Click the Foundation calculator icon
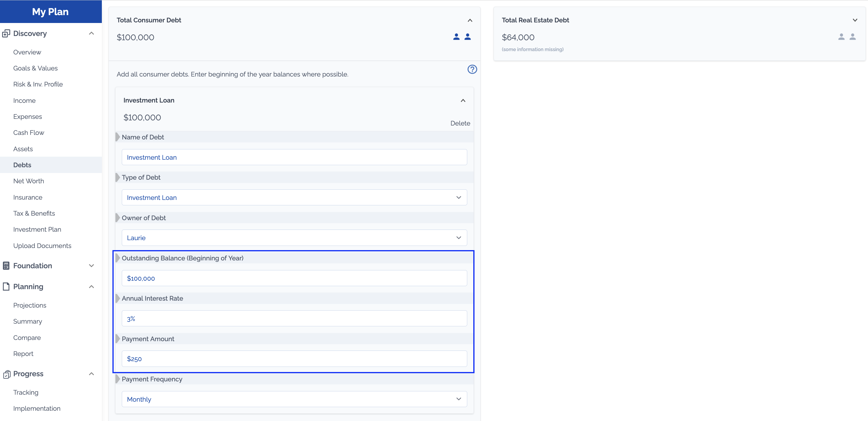Viewport: 868px width, 421px height. point(6,266)
